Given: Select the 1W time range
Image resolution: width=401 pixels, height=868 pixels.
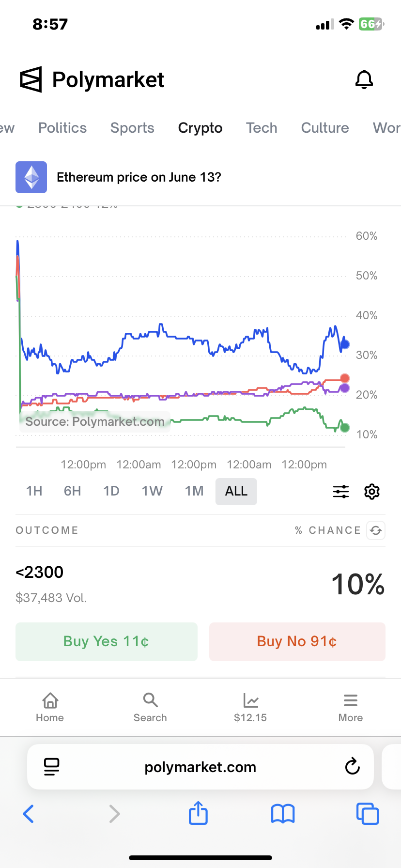Looking at the screenshot, I should pyautogui.click(x=152, y=491).
